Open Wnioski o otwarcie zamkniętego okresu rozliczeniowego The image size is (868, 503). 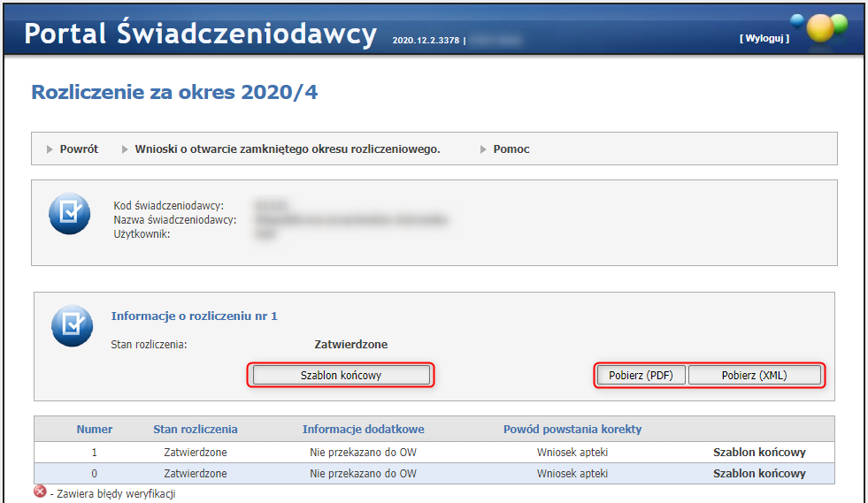[288, 149]
